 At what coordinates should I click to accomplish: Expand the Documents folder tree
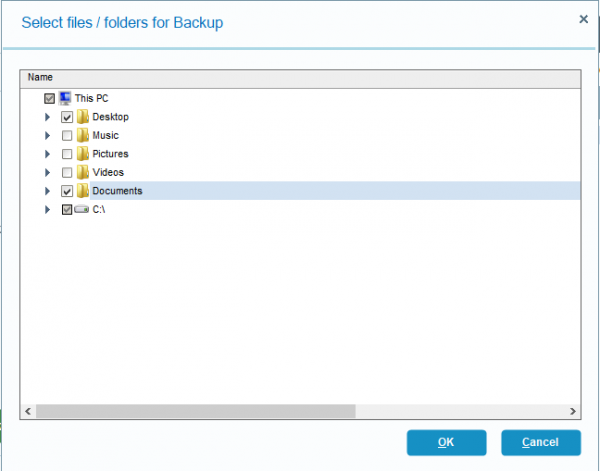coord(47,191)
